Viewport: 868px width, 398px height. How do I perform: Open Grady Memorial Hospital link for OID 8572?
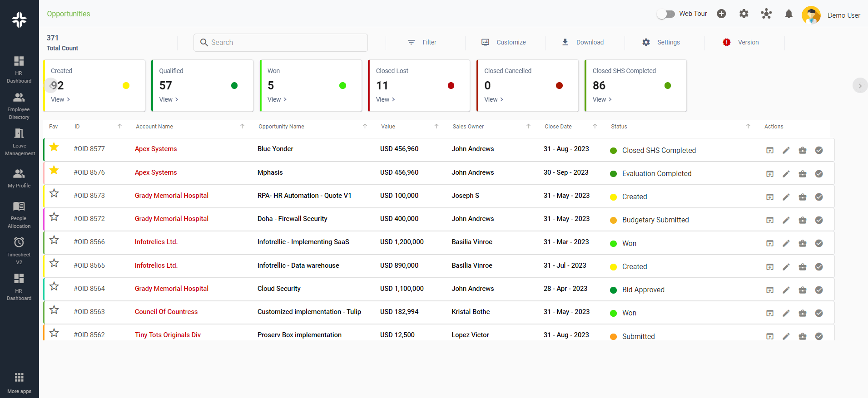pyautogui.click(x=171, y=219)
